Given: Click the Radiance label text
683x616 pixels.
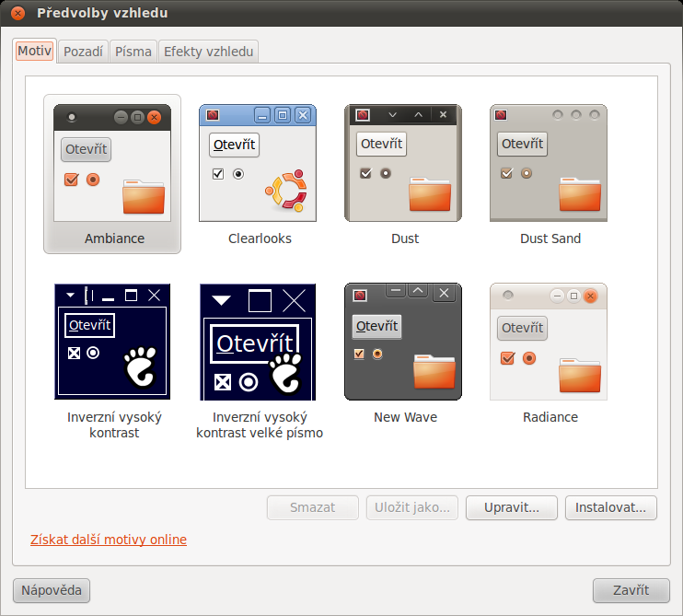Looking at the screenshot, I should 550,417.
